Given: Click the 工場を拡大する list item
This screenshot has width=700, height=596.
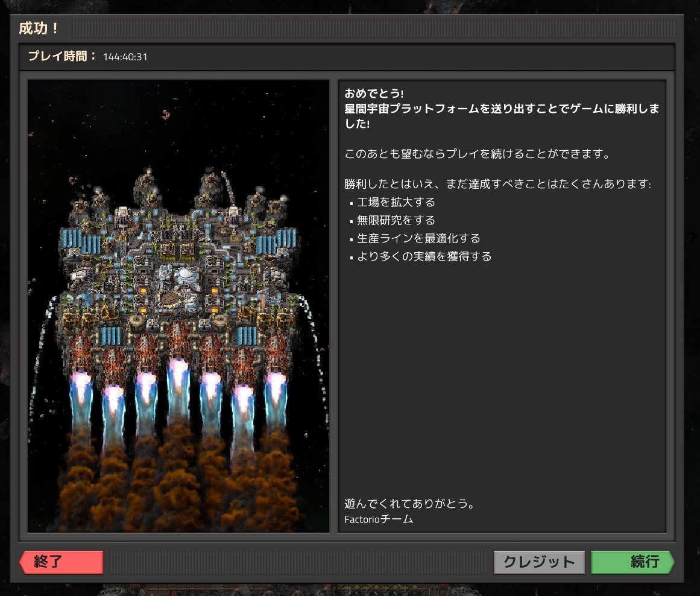Looking at the screenshot, I should (x=396, y=203).
